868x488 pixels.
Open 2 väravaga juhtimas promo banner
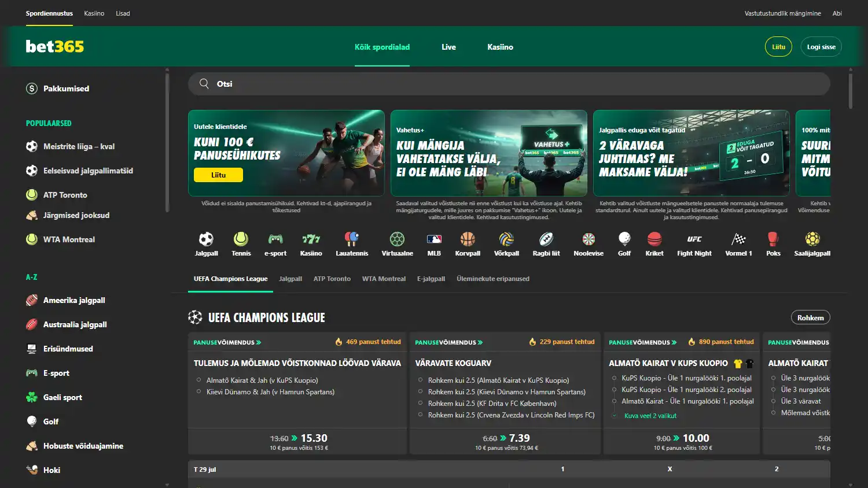pos(692,153)
